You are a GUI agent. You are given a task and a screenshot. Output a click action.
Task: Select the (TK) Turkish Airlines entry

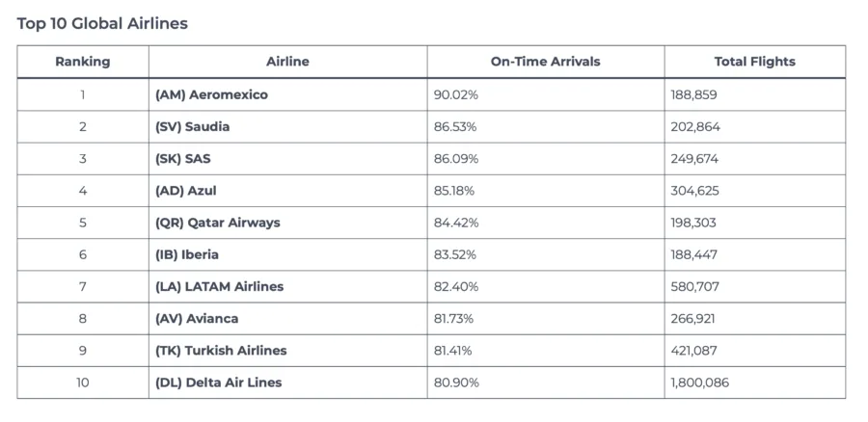click(x=221, y=350)
